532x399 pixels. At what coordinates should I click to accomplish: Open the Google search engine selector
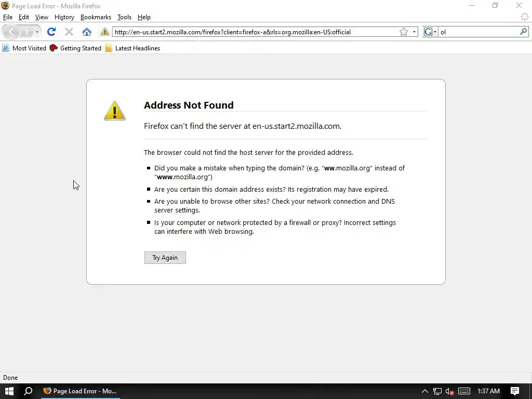430,32
